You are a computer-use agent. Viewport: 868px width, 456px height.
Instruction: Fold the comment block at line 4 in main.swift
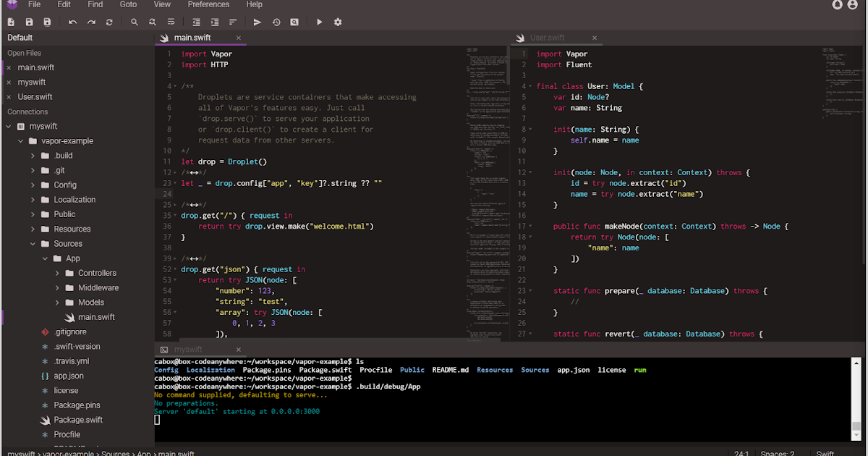coord(175,86)
